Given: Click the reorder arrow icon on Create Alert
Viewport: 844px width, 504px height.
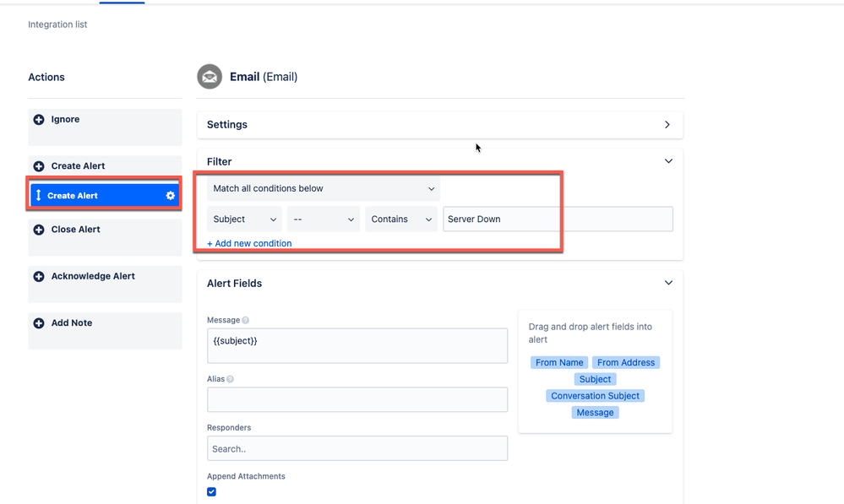Looking at the screenshot, I should point(38,195).
